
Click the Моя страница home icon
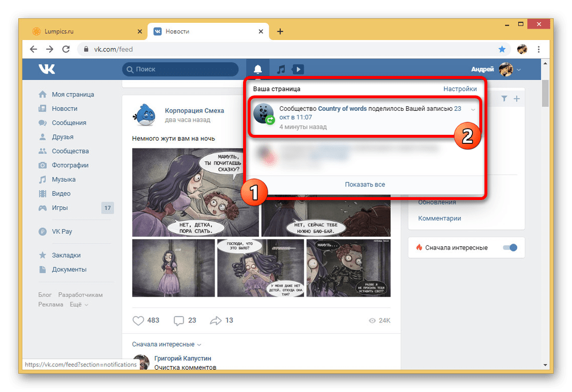(x=43, y=94)
